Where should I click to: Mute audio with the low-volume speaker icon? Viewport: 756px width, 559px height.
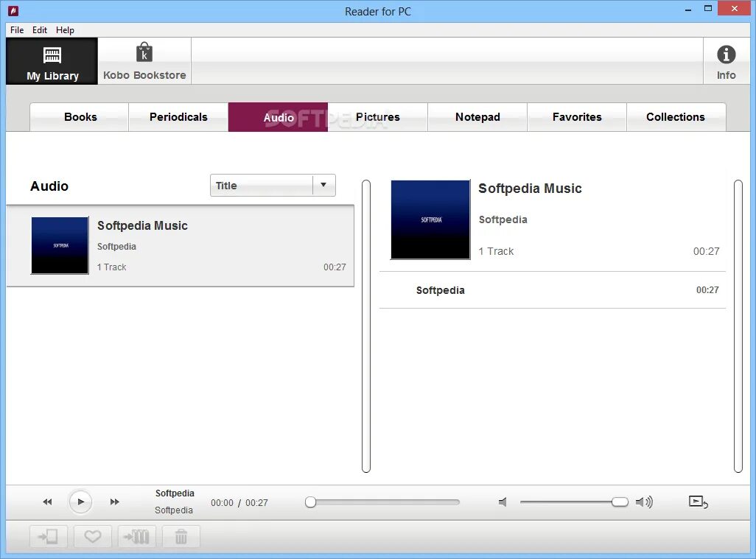[503, 502]
